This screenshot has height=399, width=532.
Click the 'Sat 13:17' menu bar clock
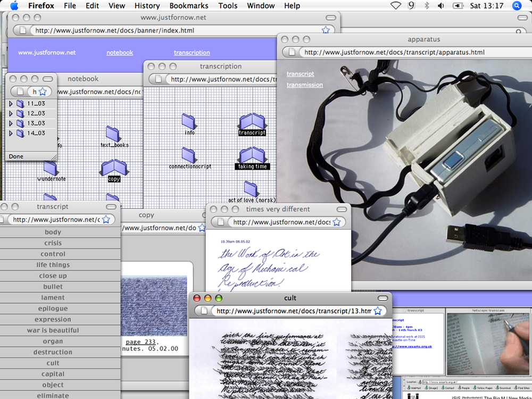pyautogui.click(x=487, y=6)
